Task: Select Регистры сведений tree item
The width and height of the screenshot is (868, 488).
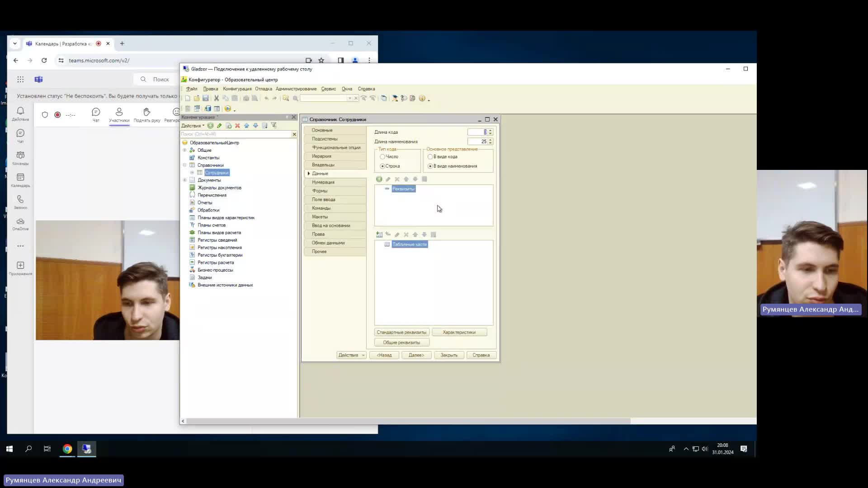Action: point(217,240)
